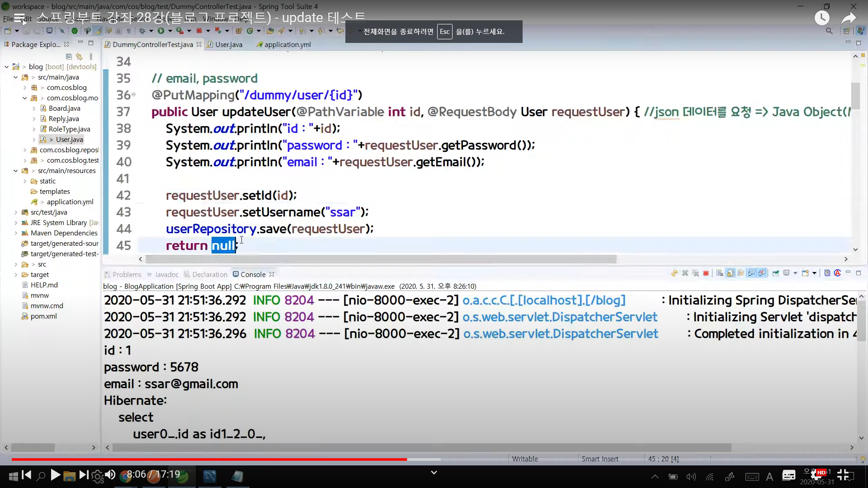Click the Open Perspective icon at top right

coord(846,31)
